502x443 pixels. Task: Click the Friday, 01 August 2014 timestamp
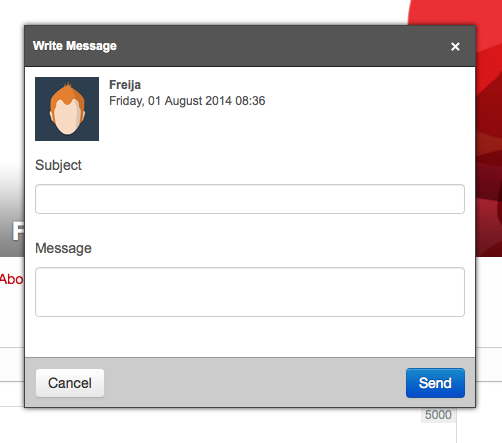187,101
